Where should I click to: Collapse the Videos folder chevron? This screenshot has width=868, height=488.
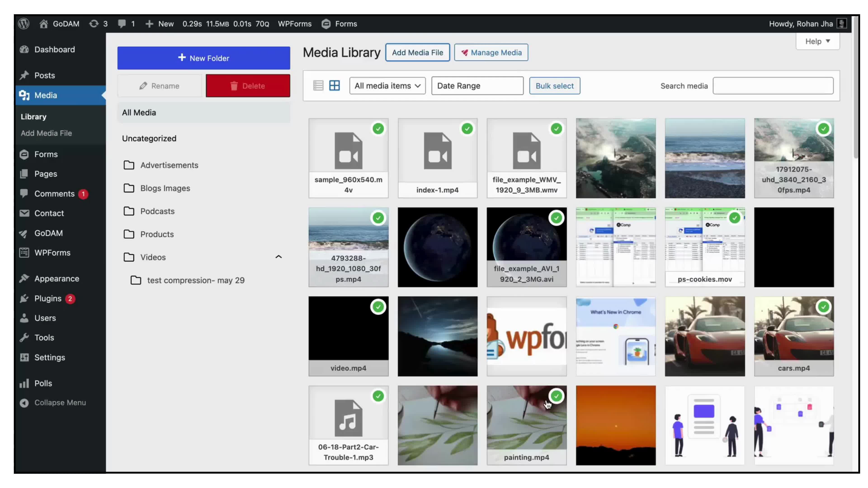278,257
